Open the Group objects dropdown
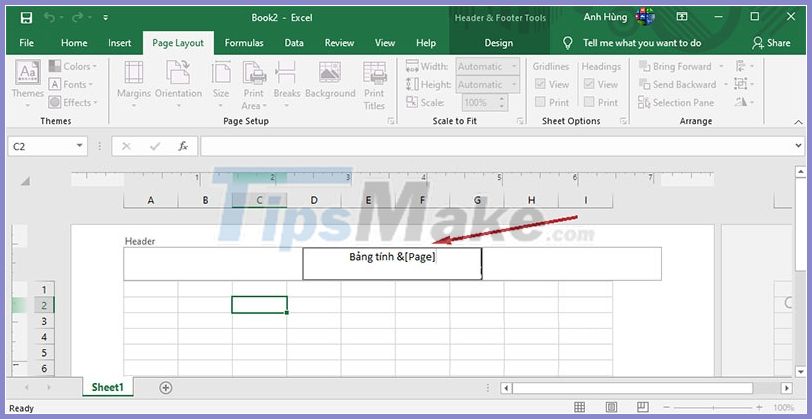Screen dimensions: 812x419 click(x=744, y=84)
